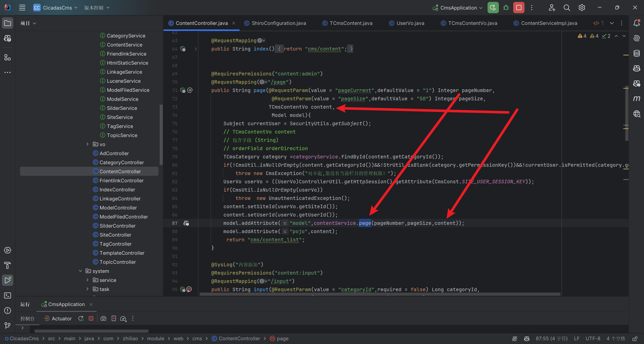Open SiteController in project tree
The height and width of the screenshot is (344, 644).
pyautogui.click(x=115, y=235)
